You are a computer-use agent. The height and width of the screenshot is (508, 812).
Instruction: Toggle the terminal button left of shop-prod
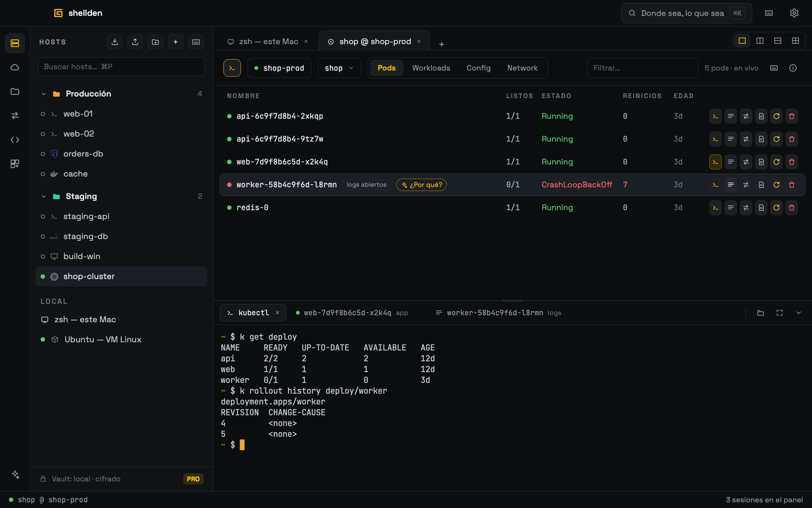pyautogui.click(x=232, y=68)
